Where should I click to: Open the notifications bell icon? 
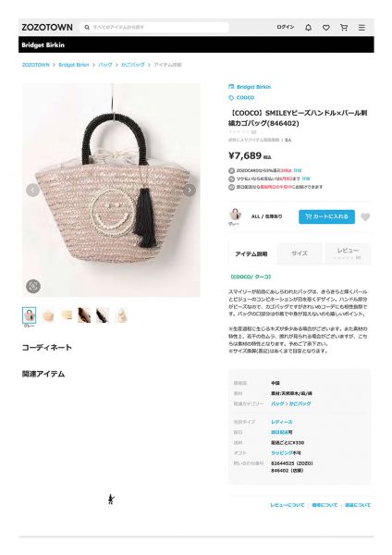click(308, 27)
